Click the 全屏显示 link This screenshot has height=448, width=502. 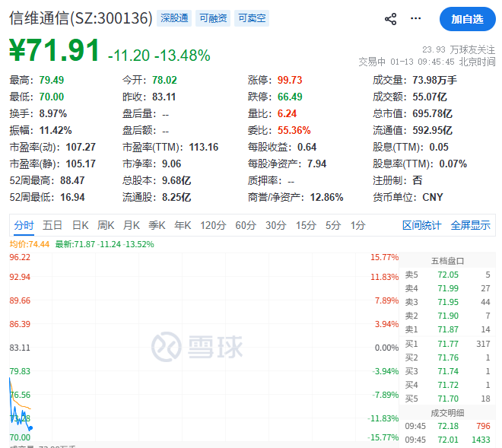470,225
